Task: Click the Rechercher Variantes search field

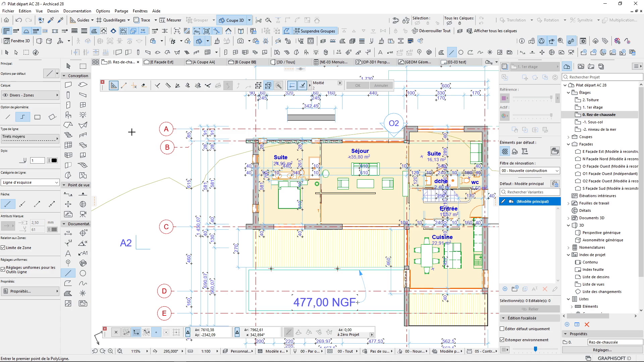Action: (530, 192)
